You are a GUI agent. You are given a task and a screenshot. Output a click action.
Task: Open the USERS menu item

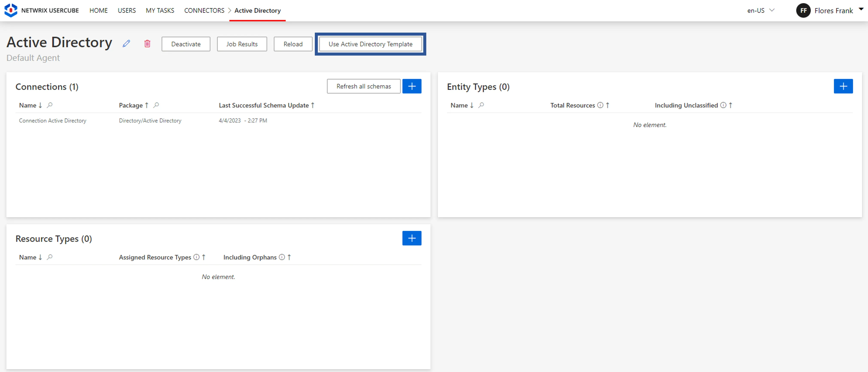point(127,11)
